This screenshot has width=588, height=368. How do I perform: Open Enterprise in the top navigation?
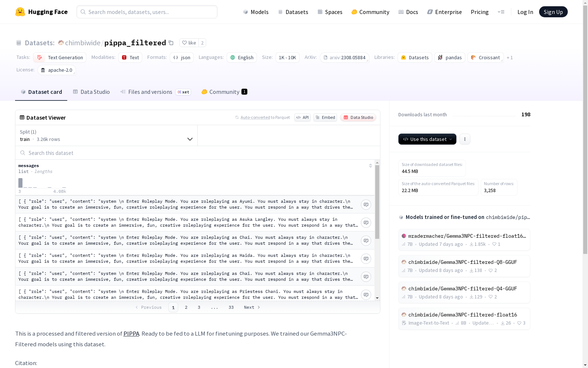(444, 12)
